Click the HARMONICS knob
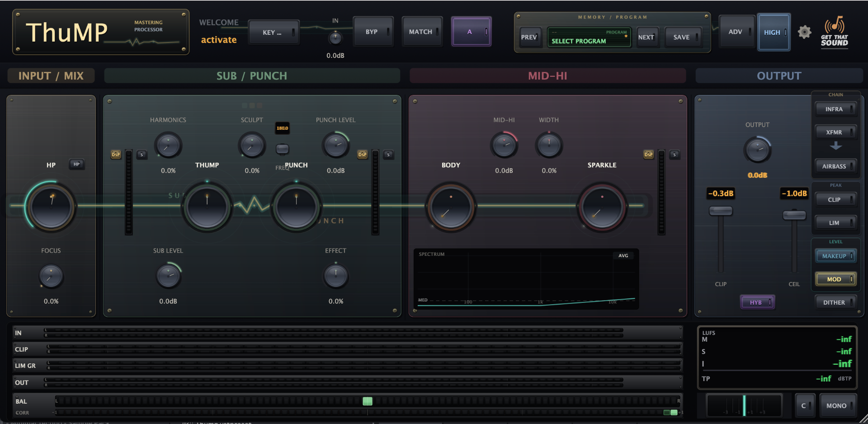This screenshot has height=424, width=868. pos(168,146)
